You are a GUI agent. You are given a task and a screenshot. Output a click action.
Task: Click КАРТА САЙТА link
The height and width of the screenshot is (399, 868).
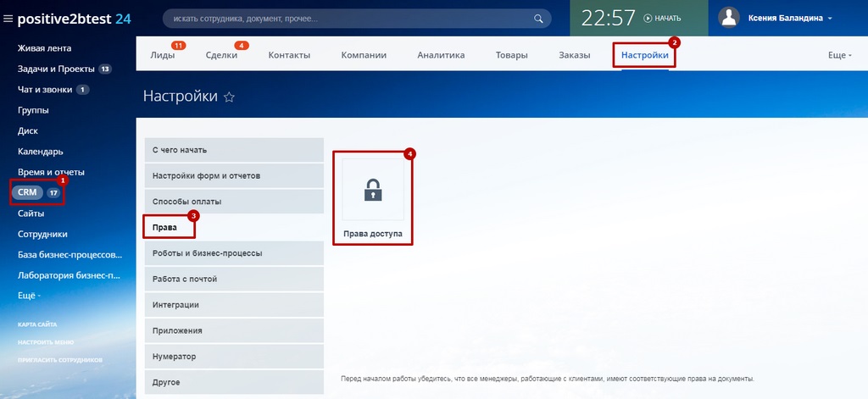(37, 324)
